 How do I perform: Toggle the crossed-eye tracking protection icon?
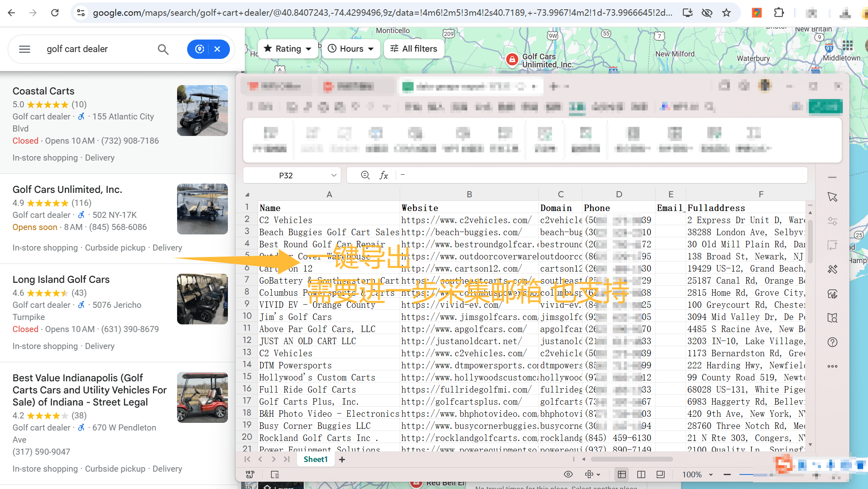(707, 13)
